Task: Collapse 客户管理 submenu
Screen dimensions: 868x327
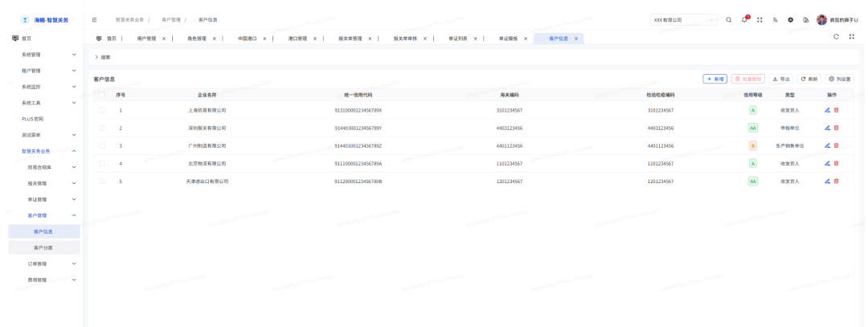Action: pyautogui.click(x=45, y=215)
